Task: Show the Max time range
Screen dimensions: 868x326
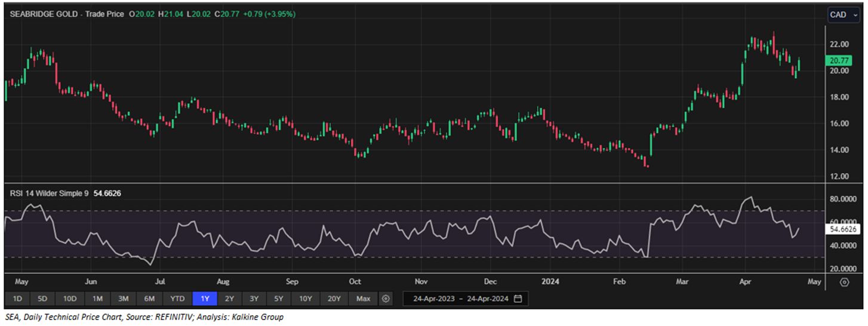Action: [363, 299]
